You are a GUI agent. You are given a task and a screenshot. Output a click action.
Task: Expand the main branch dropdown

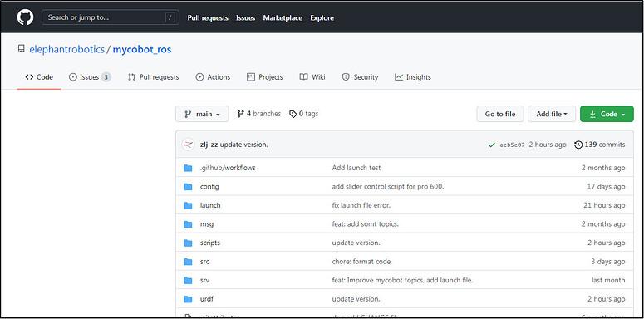(x=202, y=114)
